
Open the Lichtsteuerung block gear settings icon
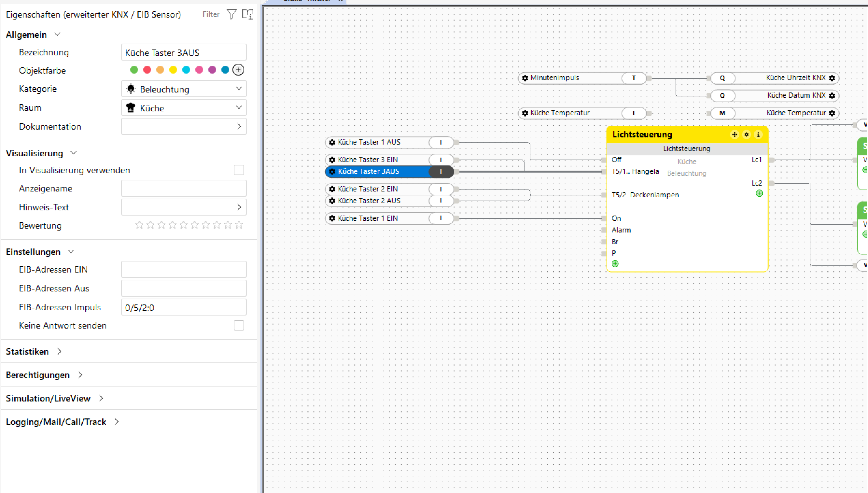pyautogui.click(x=747, y=135)
